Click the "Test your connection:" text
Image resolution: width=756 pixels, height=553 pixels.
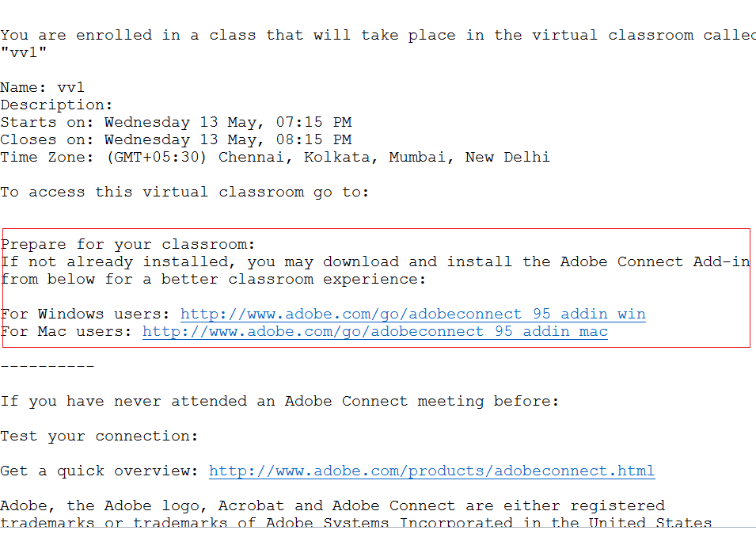(x=99, y=436)
